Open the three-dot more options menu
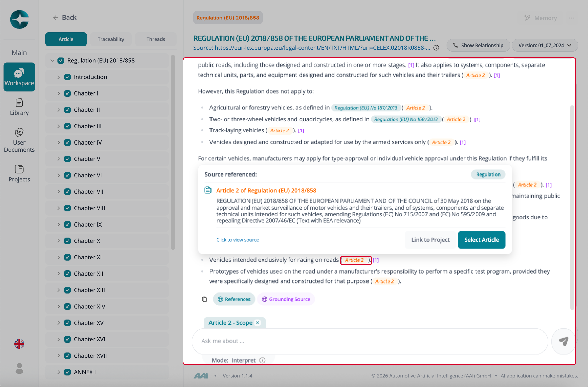The width and height of the screenshot is (588, 387). (572, 18)
